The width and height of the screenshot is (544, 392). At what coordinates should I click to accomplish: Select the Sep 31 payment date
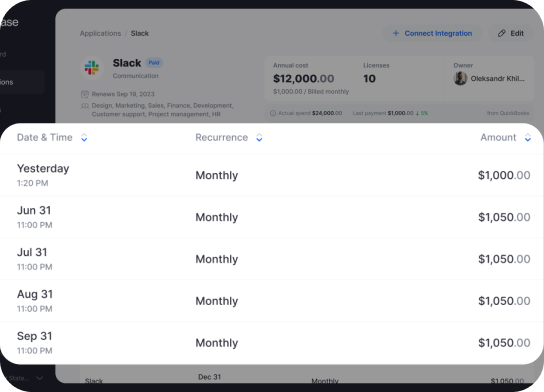(x=35, y=336)
